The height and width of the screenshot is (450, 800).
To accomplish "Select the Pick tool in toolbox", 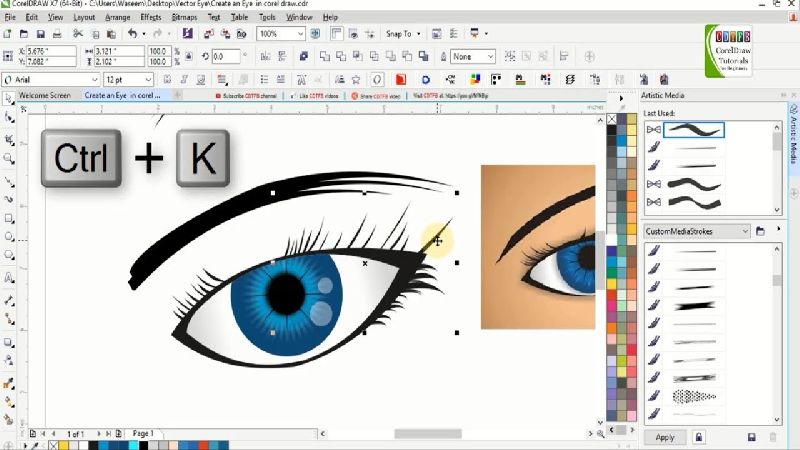I will click(x=9, y=98).
